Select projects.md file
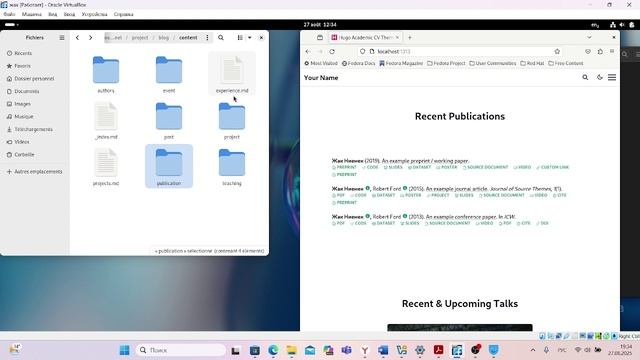The width and height of the screenshot is (640, 360). (106, 167)
